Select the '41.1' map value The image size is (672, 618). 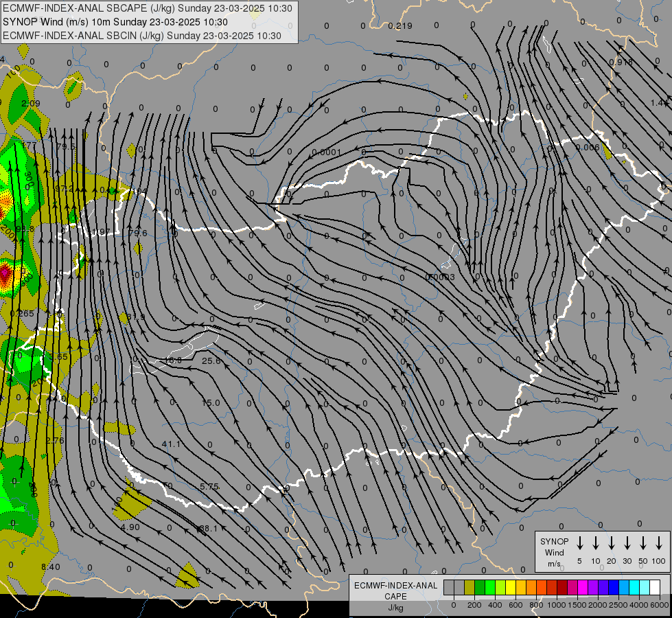click(171, 444)
